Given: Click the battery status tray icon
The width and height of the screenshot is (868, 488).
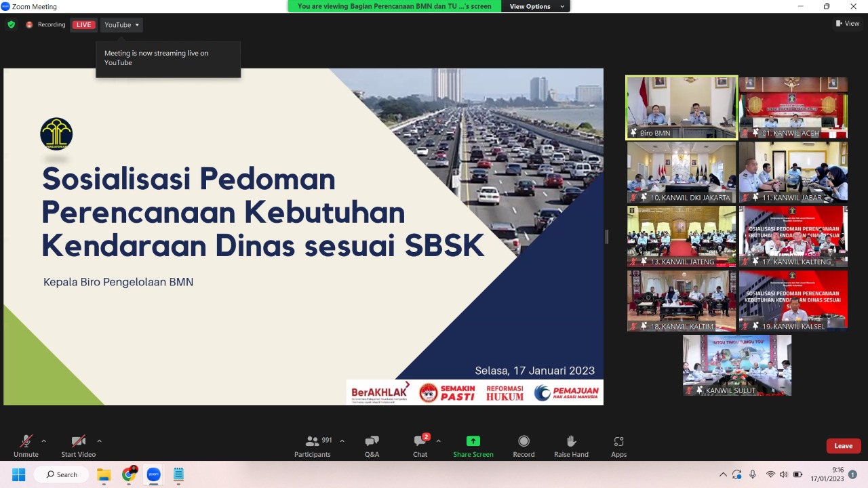Looking at the screenshot, I should pos(798,474).
